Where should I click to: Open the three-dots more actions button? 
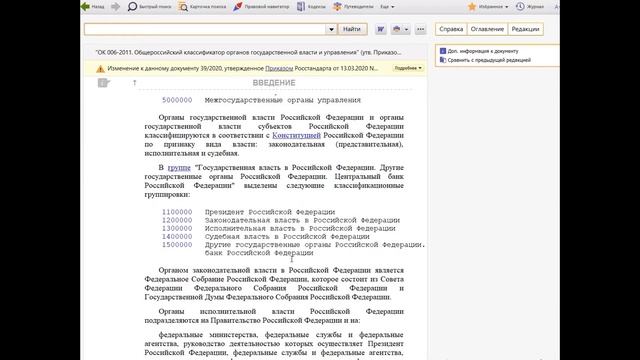coord(420,29)
